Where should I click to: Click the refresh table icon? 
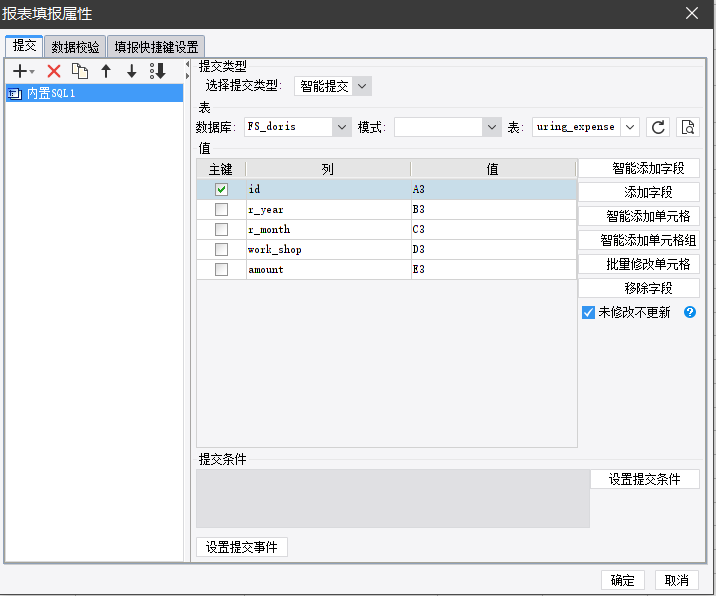point(658,127)
